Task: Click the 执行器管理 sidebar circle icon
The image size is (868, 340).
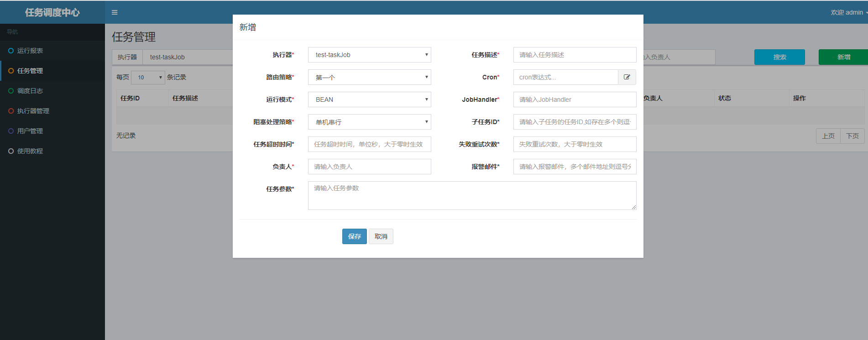Action: (11, 111)
